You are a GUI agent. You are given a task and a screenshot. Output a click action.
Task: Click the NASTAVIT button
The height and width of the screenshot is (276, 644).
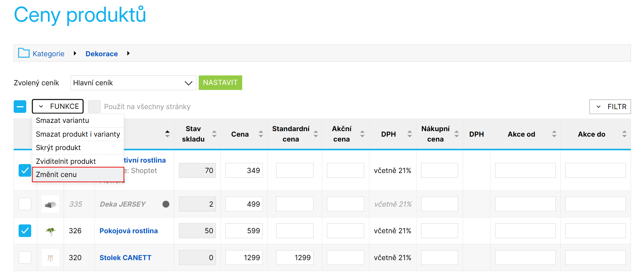tap(220, 83)
